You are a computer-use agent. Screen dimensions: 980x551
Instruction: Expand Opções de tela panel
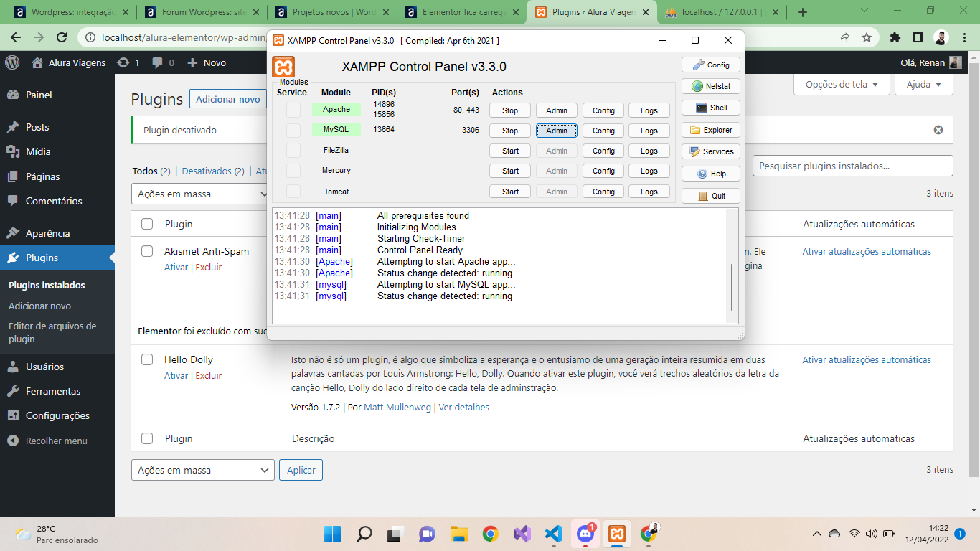tap(842, 84)
